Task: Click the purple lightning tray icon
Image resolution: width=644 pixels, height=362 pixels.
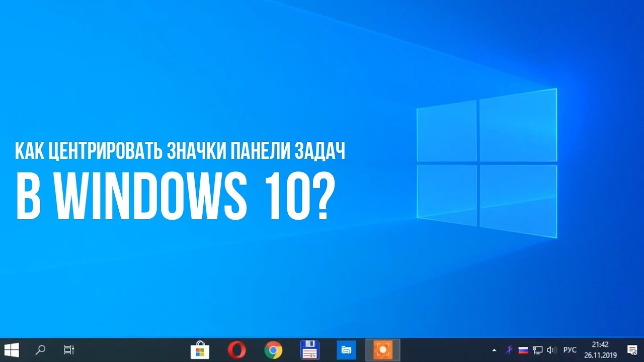Action: point(509,350)
